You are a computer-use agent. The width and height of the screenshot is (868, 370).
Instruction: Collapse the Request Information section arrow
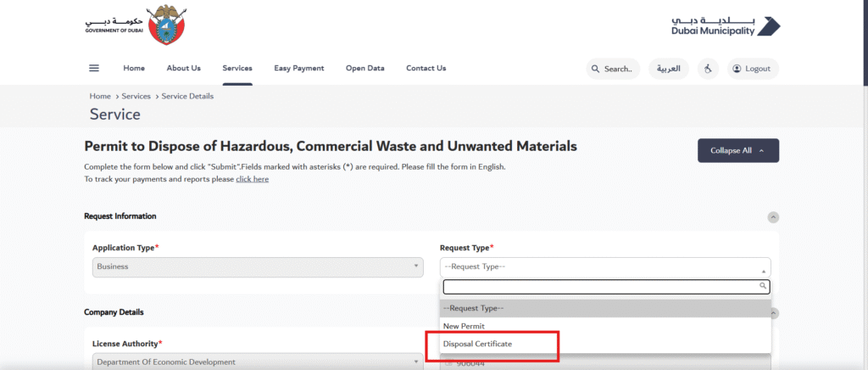[x=772, y=217]
